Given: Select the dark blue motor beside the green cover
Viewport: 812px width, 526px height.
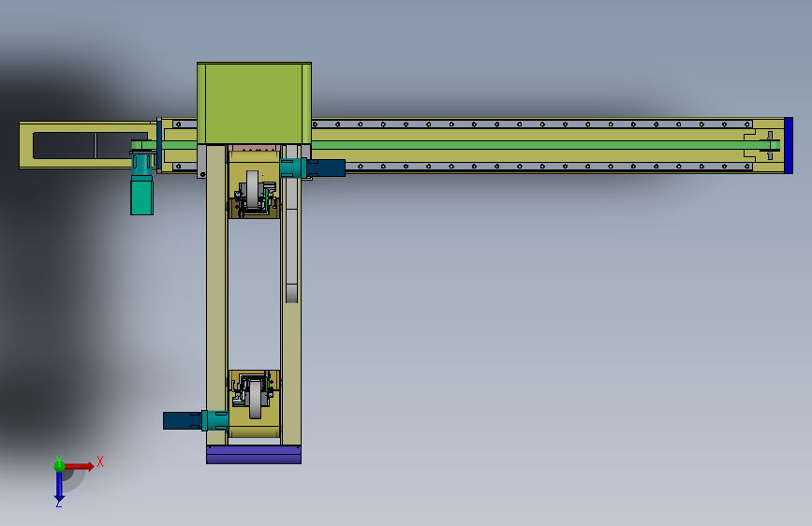Looking at the screenshot, I should pyautogui.click(x=327, y=168).
